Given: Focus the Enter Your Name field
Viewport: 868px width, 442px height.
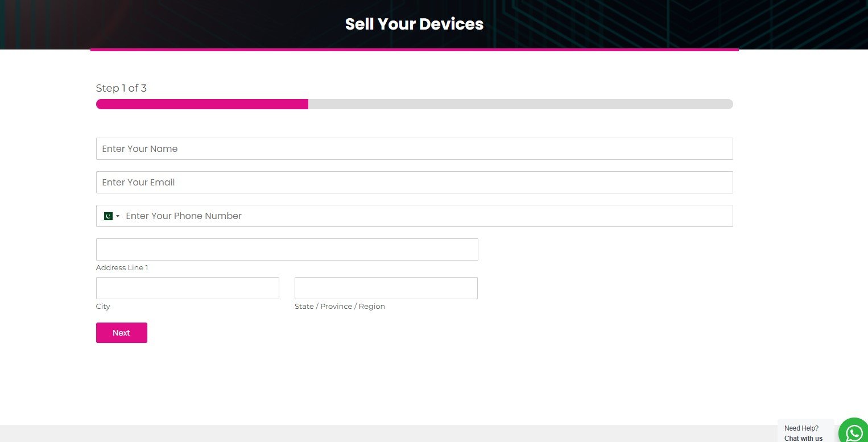Looking at the screenshot, I should (414, 148).
